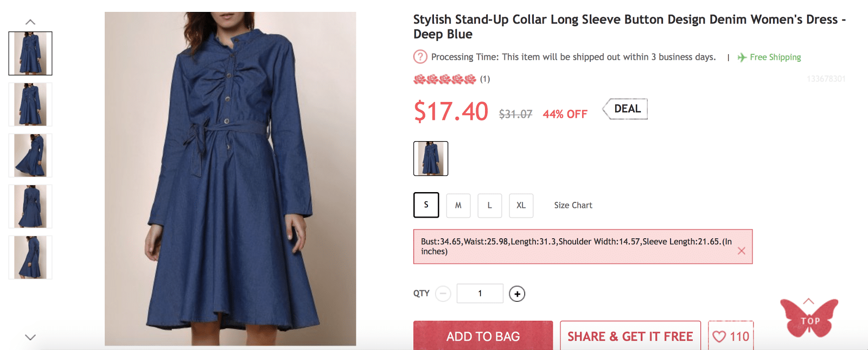Decrease quantity with the minus button
The image size is (868, 350).
(x=443, y=294)
